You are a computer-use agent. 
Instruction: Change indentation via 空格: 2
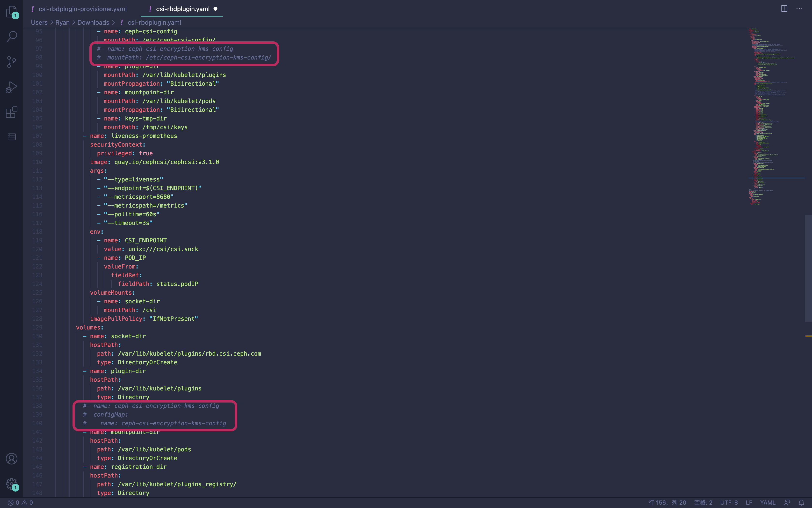[x=703, y=503]
